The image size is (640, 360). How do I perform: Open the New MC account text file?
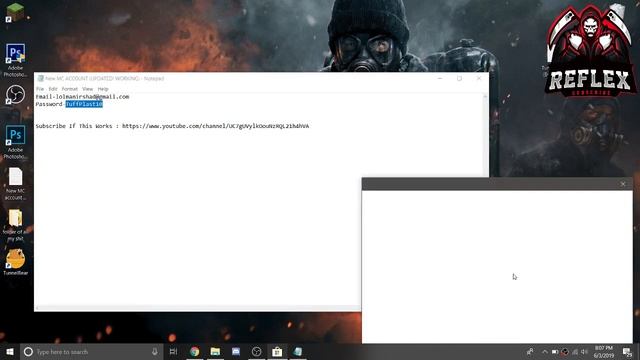click(x=16, y=184)
